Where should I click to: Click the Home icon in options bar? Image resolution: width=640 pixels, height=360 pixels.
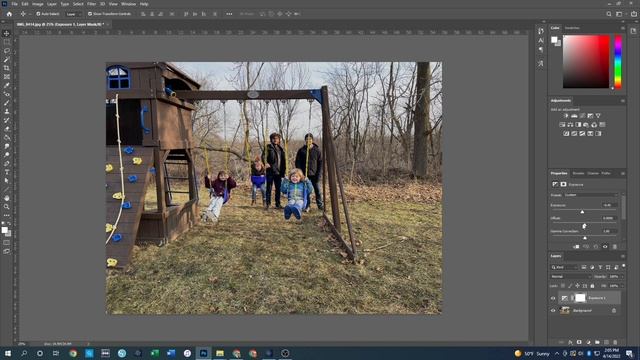coord(9,14)
